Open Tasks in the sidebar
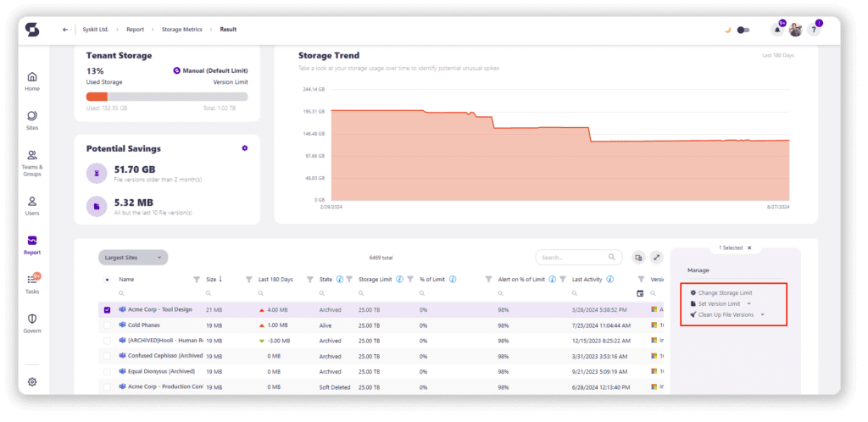The width and height of the screenshot is (868, 422). pyautogui.click(x=32, y=284)
